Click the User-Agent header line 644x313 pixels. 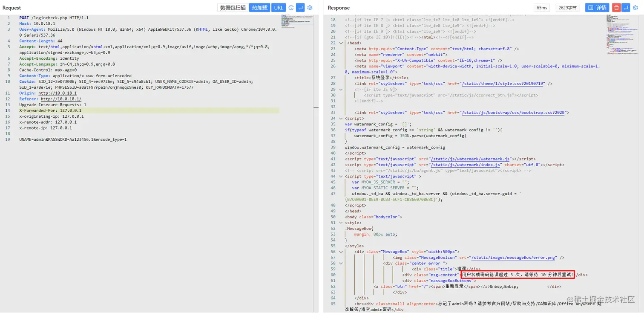[148, 32]
